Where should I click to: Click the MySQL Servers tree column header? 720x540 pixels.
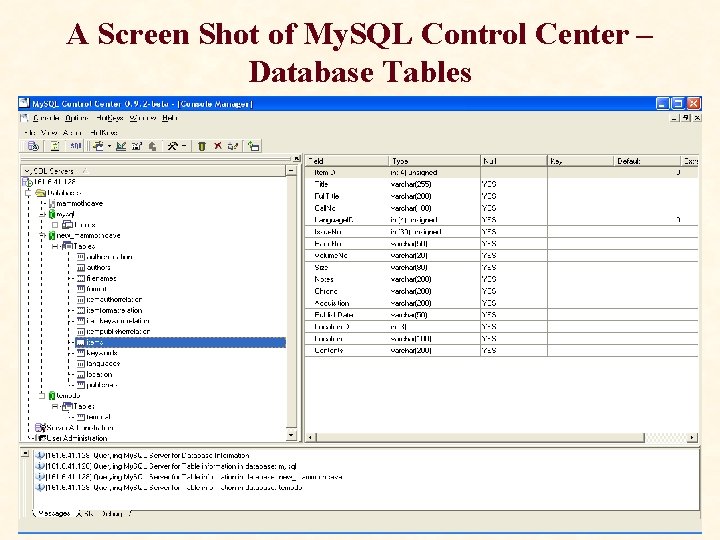154,171
